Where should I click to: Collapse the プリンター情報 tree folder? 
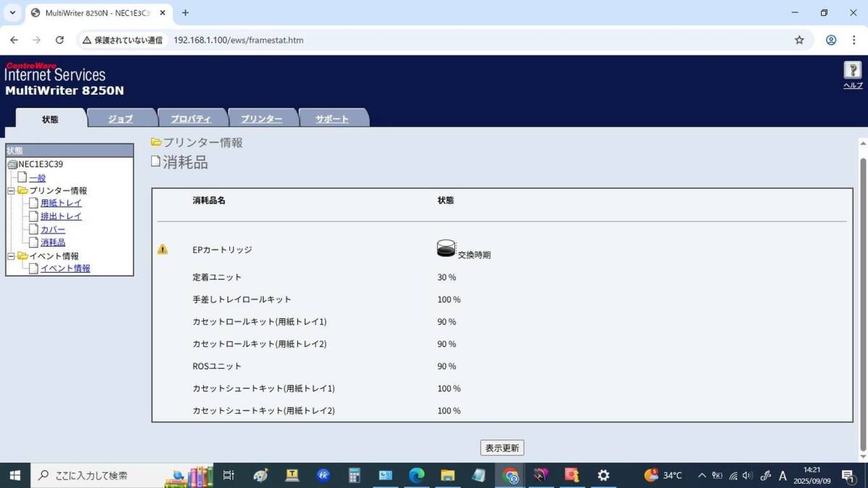(x=11, y=191)
